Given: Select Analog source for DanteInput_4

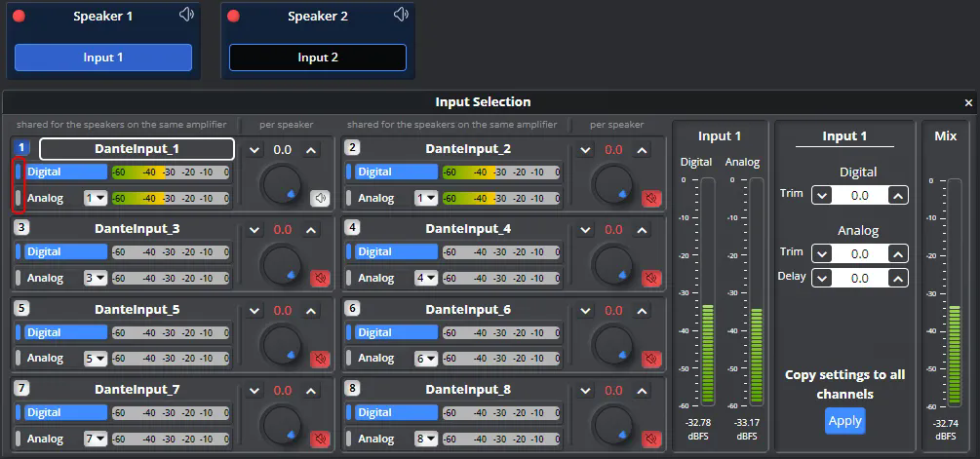Looking at the screenshot, I should [375, 278].
